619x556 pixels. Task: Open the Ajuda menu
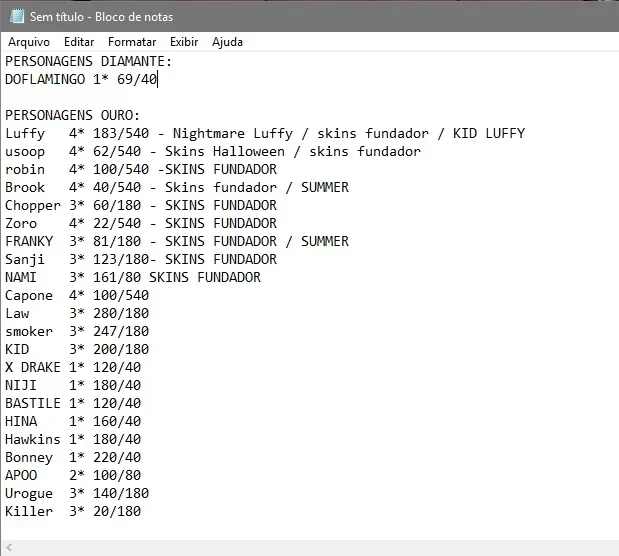click(x=227, y=42)
